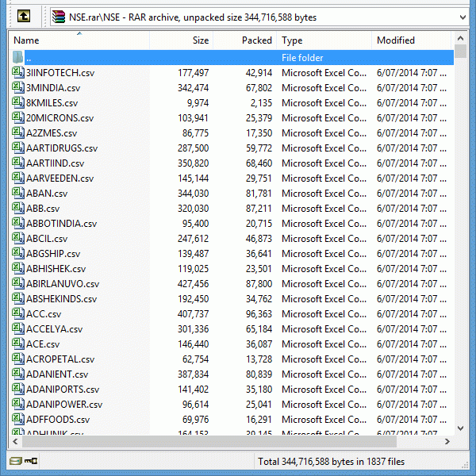This screenshot has width=476, height=476.
Task: Select file name ACROPETAL.csv
Action: [60, 359]
